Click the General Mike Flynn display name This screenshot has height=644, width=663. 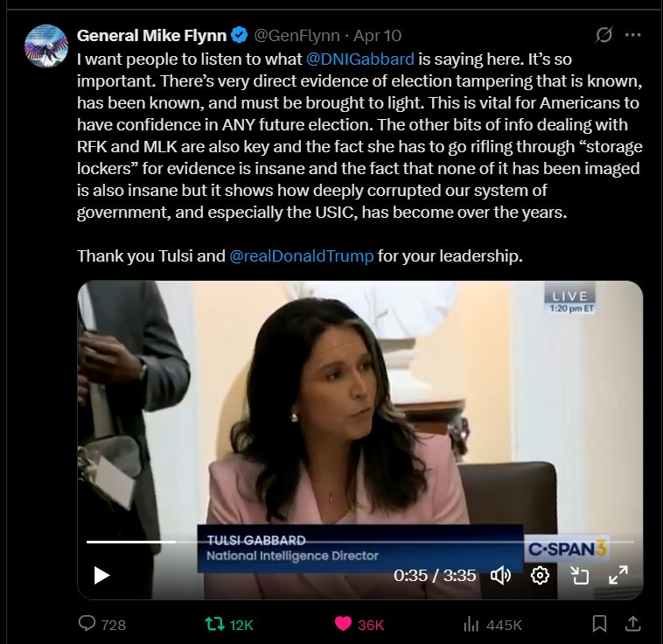tap(151, 36)
